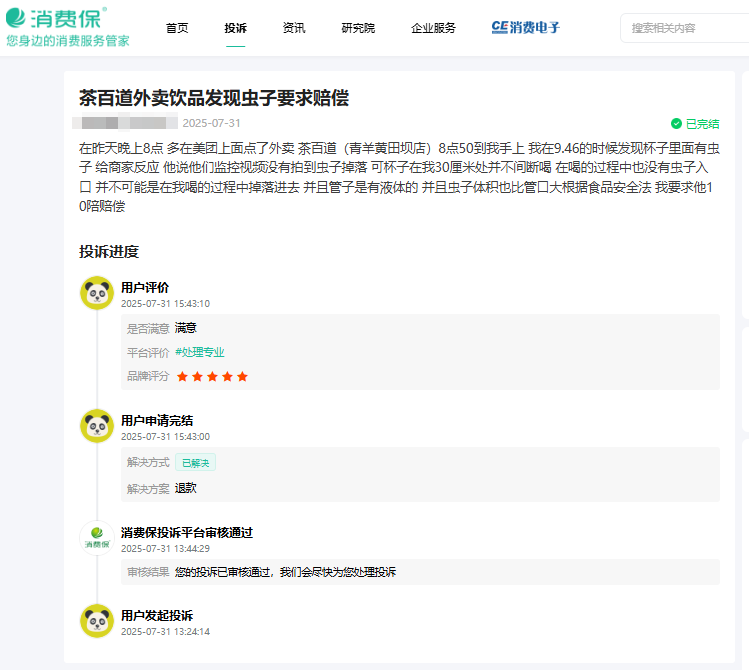Click timestamp 2025-07-31 13:24:14
This screenshot has height=670, width=749.
click(165, 631)
